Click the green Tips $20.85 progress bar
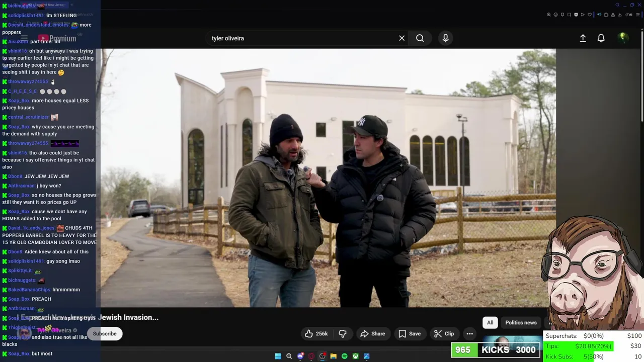Viewport: 644px width, 362px height. (579, 346)
